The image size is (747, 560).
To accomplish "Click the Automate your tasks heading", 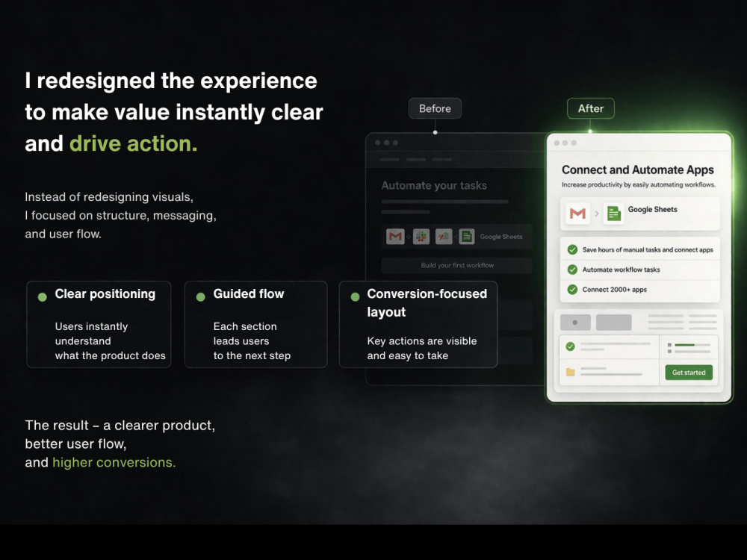I will 434,185.
